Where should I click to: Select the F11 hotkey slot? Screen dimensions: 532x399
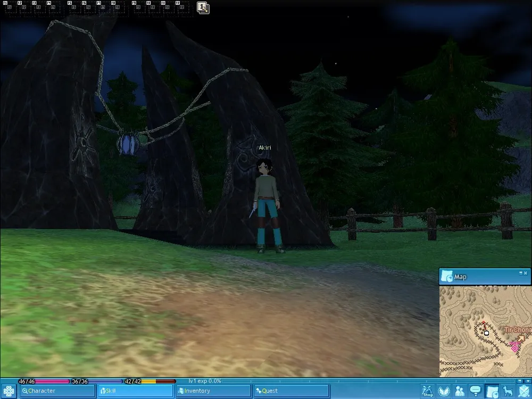[x=168, y=7]
